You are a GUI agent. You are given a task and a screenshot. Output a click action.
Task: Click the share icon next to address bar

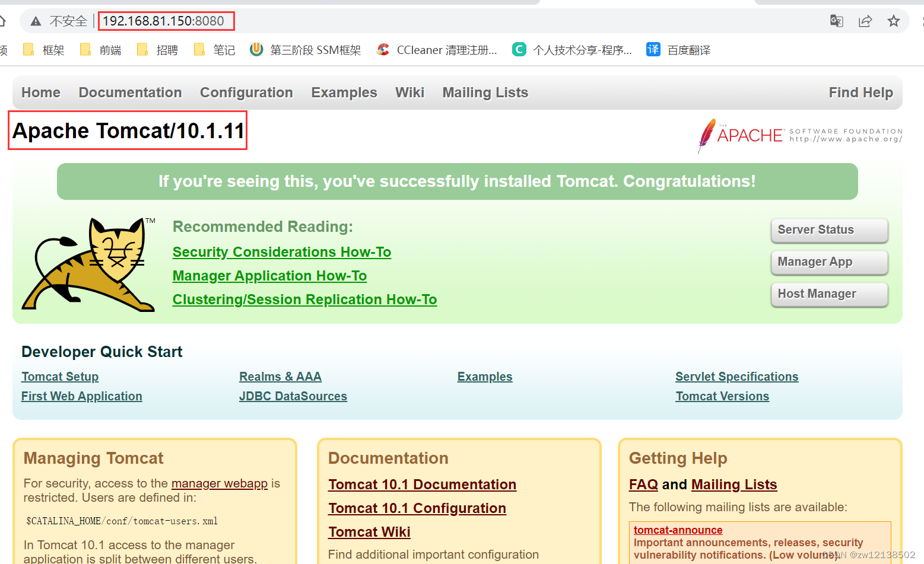(865, 21)
